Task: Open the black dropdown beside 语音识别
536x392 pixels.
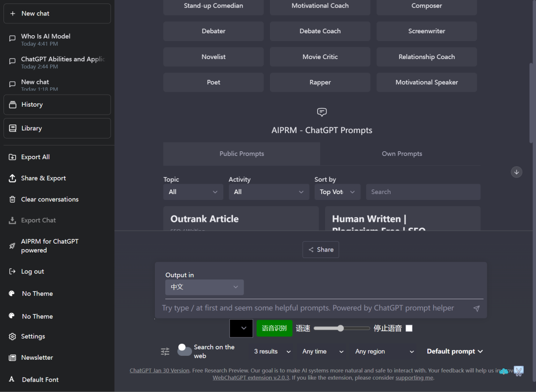Action: pyautogui.click(x=241, y=328)
